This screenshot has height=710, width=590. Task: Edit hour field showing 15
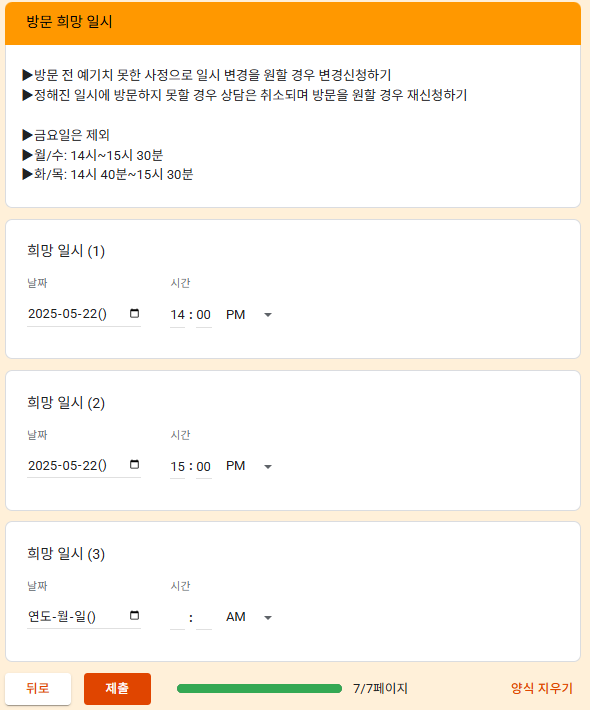tap(177, 466)
